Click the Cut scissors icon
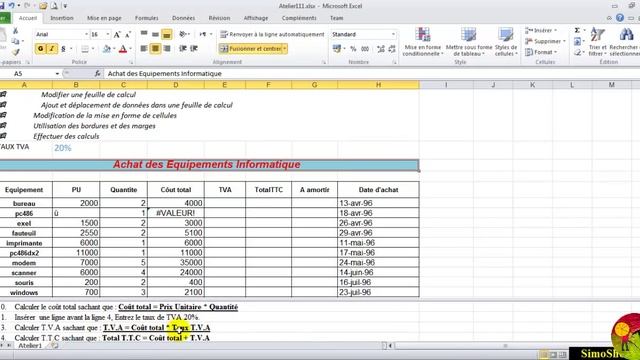The width and height of the screenshot is (640, 360). click(16, 31)
